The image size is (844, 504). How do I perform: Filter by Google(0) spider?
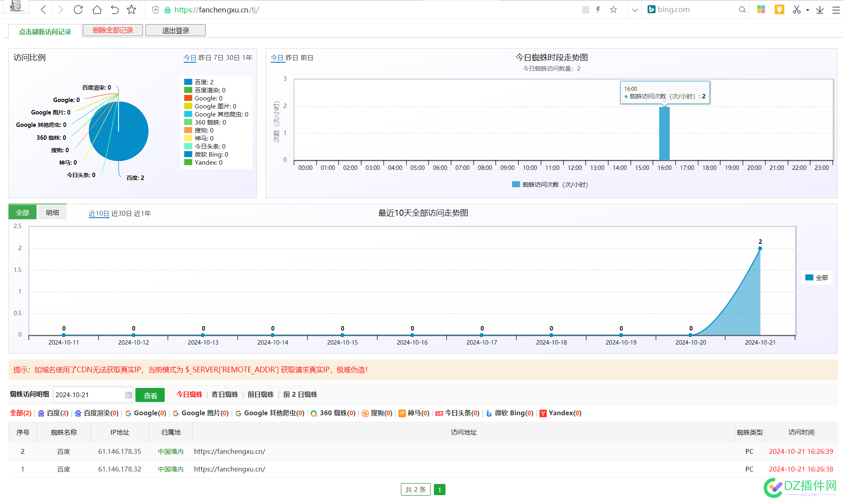pos(145,413)
